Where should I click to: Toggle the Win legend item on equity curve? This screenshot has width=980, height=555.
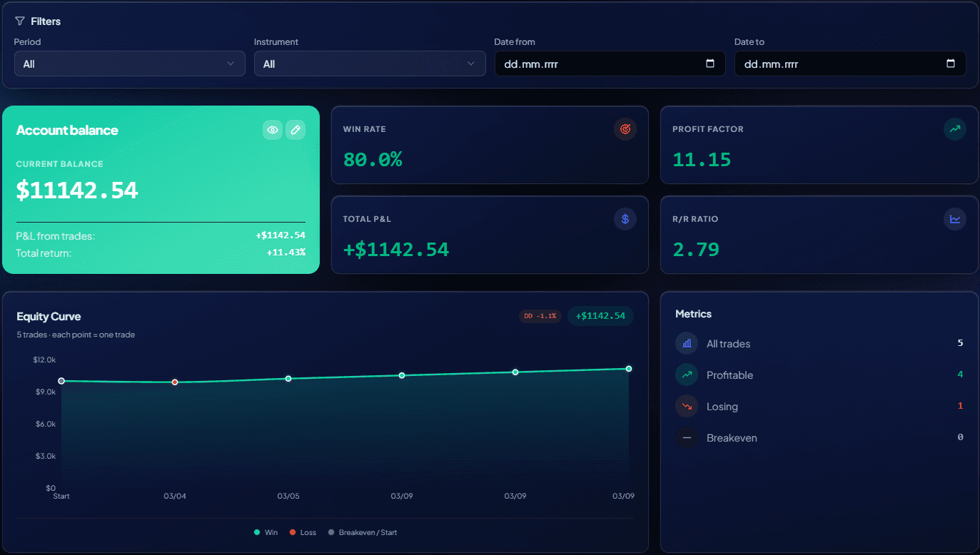[x=265, y=532]
